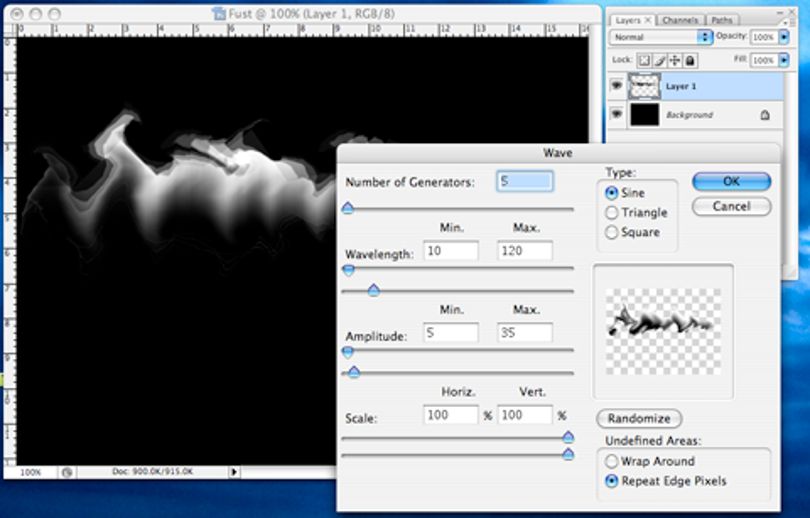
Task: Click the Background layer lock icon
Action: 765,115
